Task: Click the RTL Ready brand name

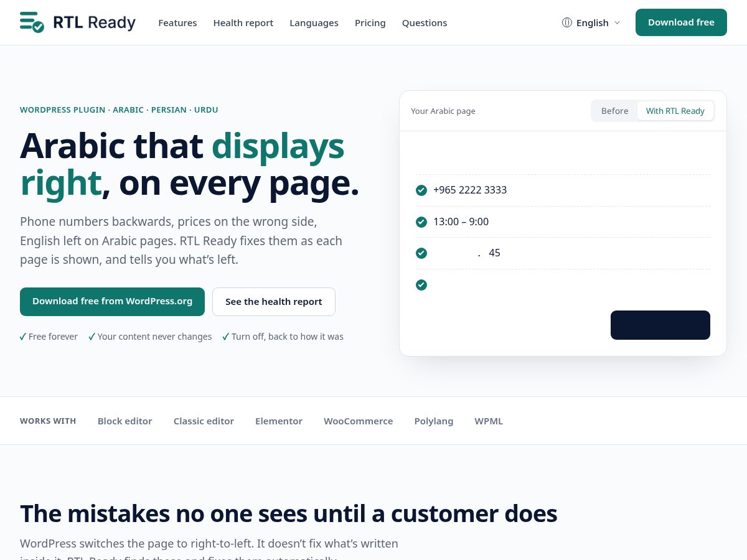Action: [x=95, y=22]
